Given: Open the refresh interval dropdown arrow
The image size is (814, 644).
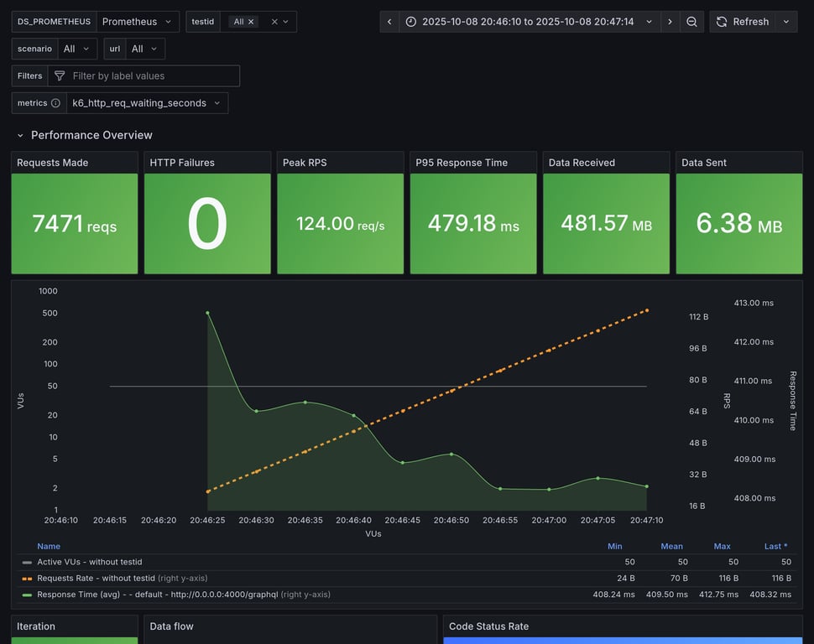Looking at the screenshot, I should click(786, 22).
